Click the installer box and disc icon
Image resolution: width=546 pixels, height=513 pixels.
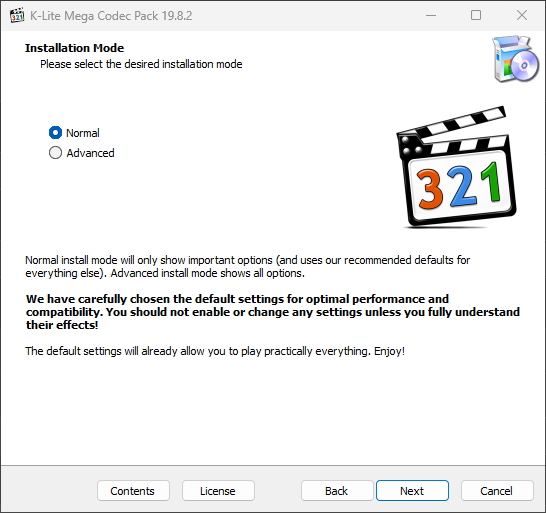pos(515,59)
